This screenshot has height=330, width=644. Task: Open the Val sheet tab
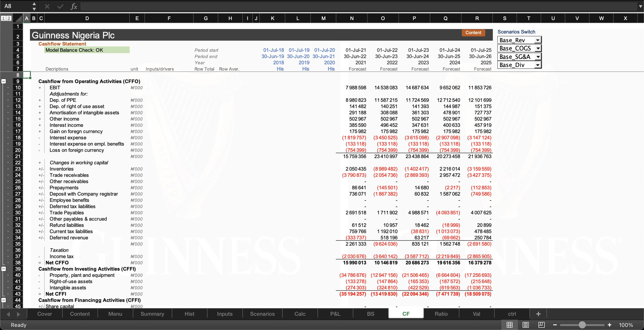(x=477, y=314)
